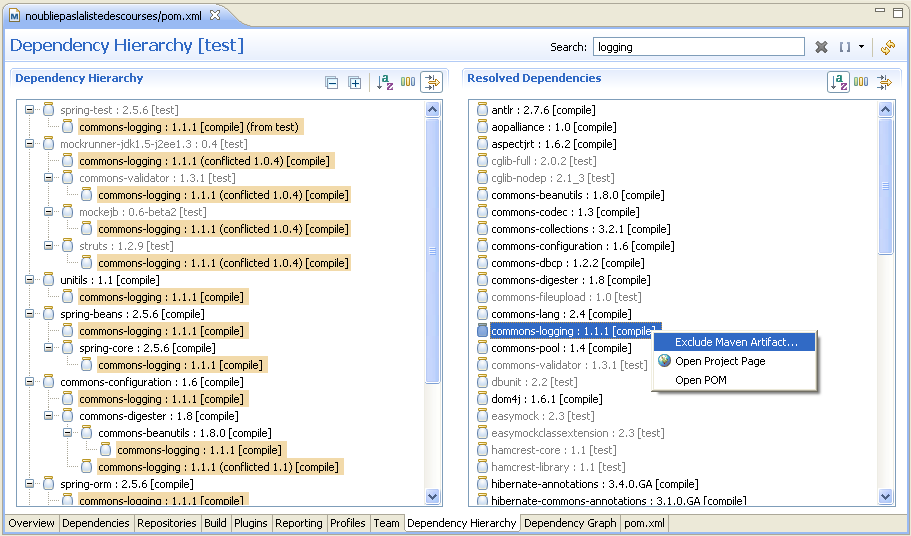Select Open Project Page menu entry
The image size is (911, 536).
click(720, 361)
